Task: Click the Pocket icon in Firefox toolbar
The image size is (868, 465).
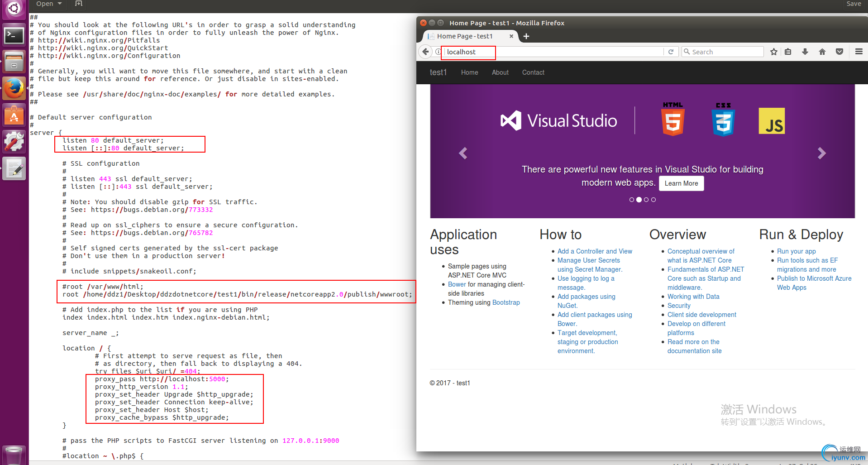Action: click(839, 52)
